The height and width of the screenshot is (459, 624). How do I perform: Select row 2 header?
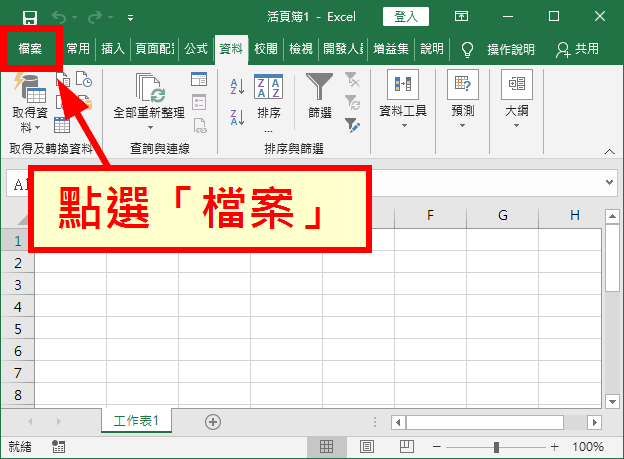(x=18, y=263)
